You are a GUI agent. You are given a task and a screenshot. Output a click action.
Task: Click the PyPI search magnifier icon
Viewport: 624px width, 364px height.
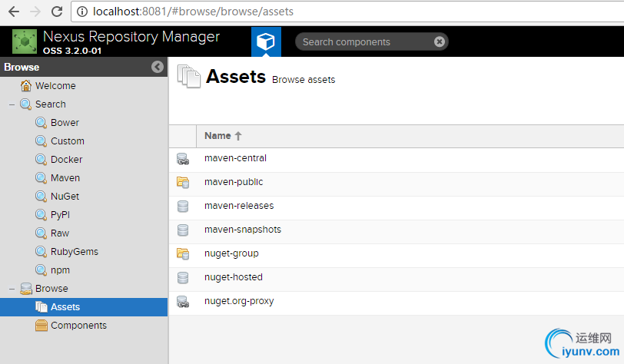click(x=41, y=215)
